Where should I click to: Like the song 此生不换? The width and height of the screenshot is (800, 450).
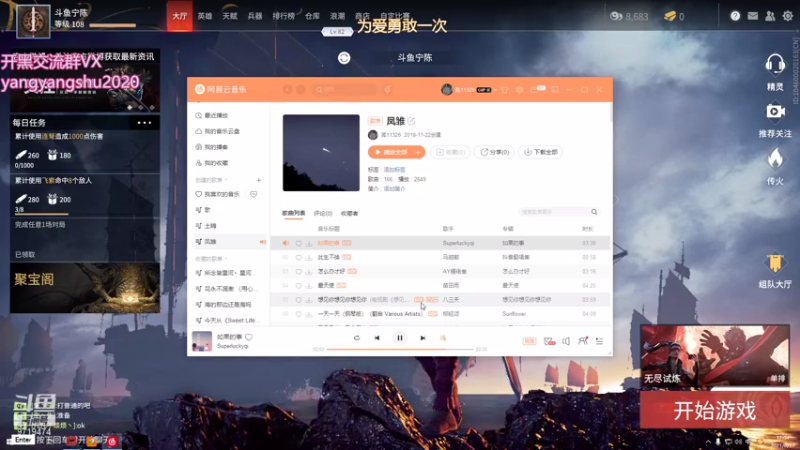298,258
